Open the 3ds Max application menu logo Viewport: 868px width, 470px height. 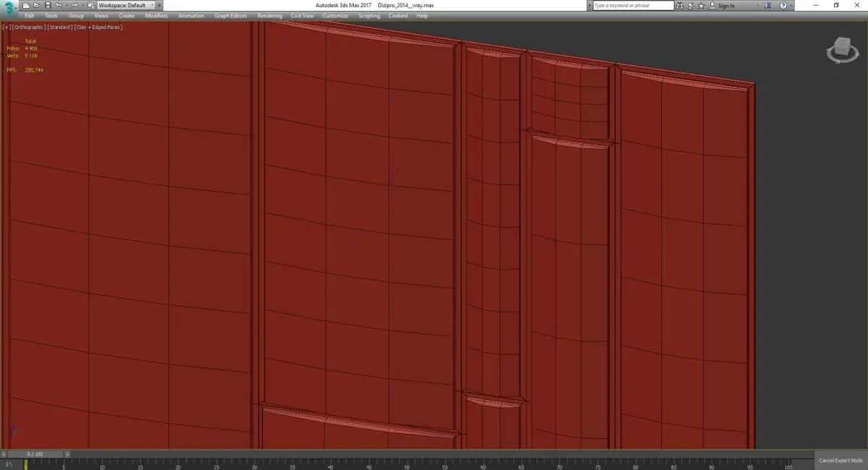(9, 9)
